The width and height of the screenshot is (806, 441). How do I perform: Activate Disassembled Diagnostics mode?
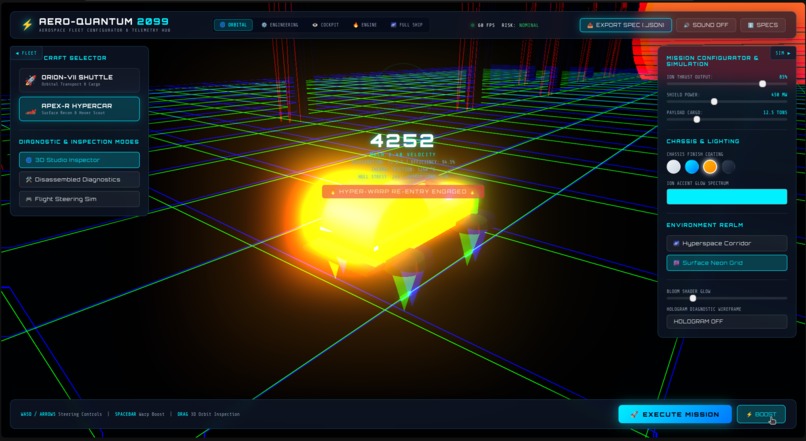(79, 179)
